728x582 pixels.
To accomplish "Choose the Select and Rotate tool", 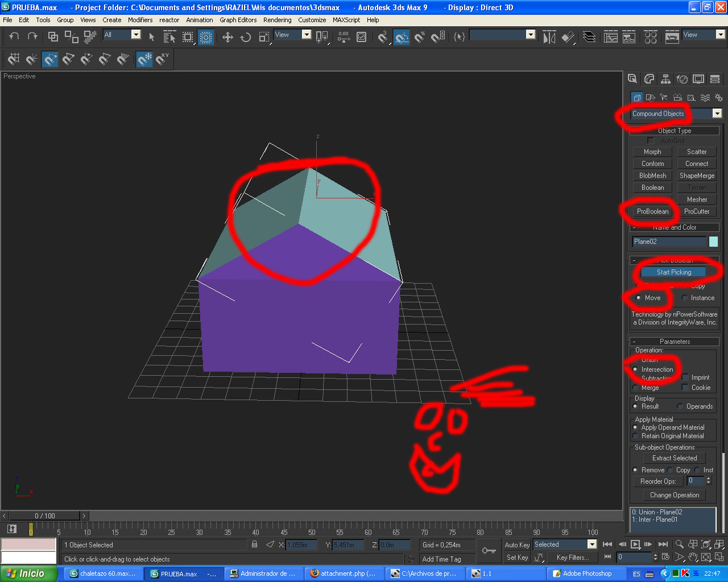I will pyautogui.click(x=246, y=37).
